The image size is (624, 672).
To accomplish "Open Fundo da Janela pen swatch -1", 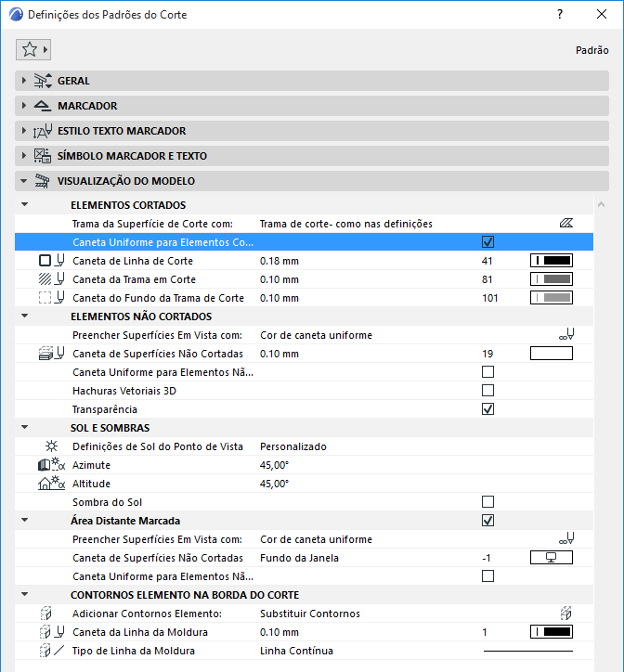I will (x=552, y=558).
